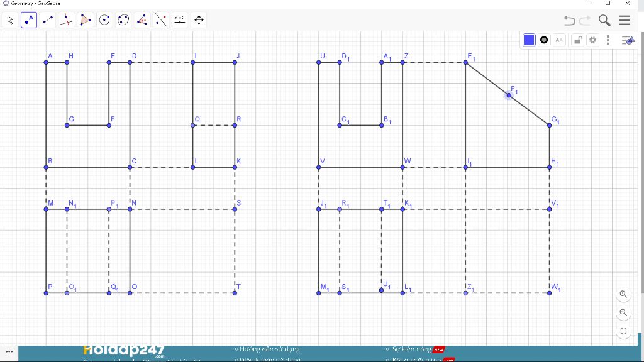Open the AA label style dropdown

pyautogui.click(x=559, y=40)
